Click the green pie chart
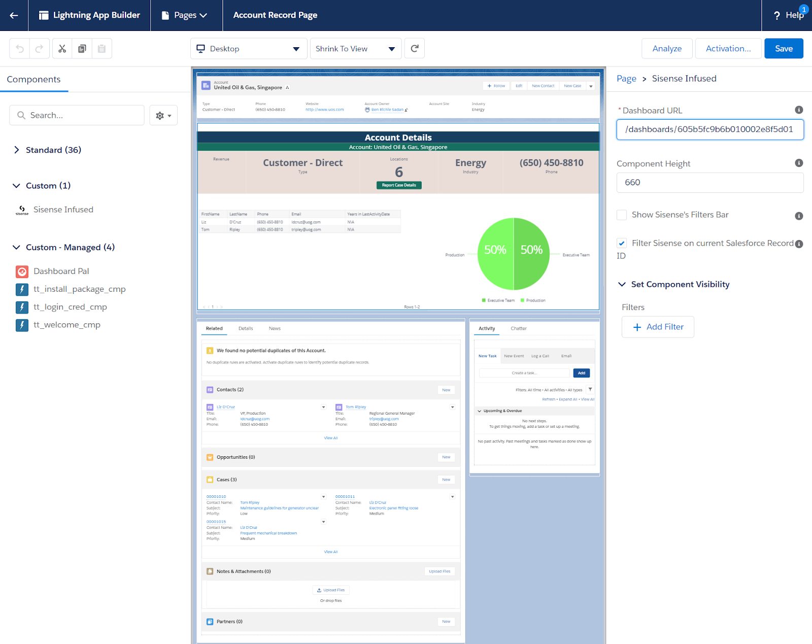The height and width of the screenshot is (644, 812). (514, 254)
